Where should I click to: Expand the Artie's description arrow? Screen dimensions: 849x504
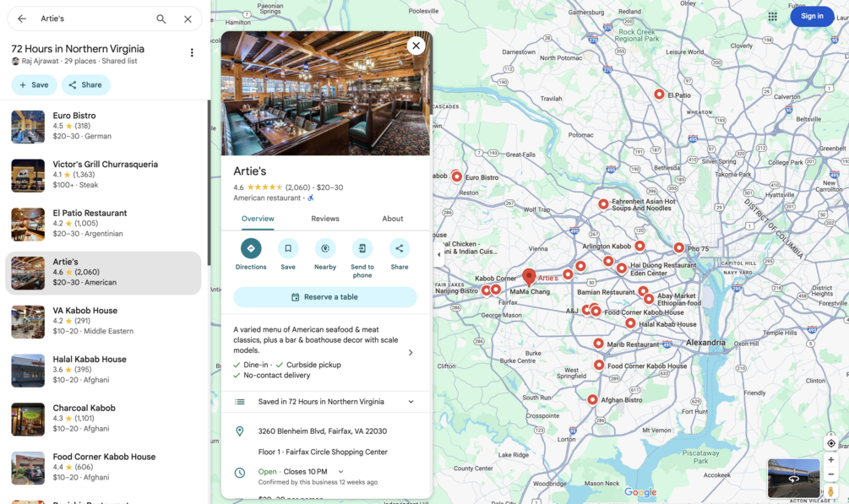coord(411,352)
